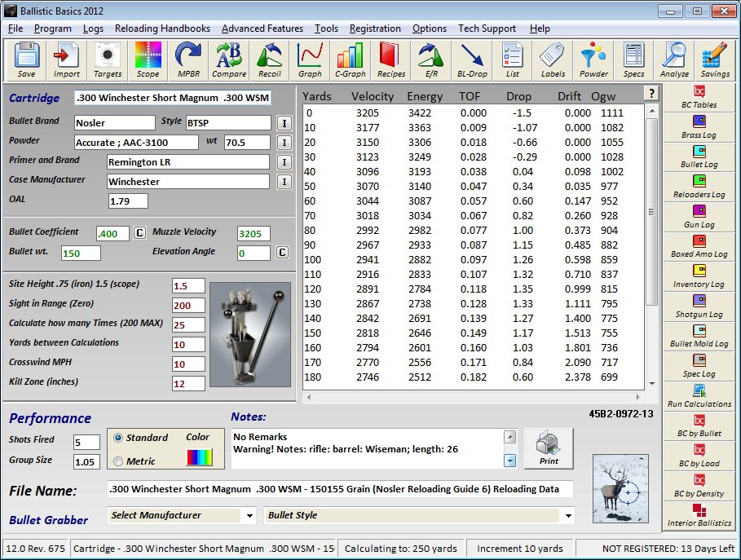Screen dimensions: 741x560
Task: Click the Muzzle Velocity input field
Action: 254,233
